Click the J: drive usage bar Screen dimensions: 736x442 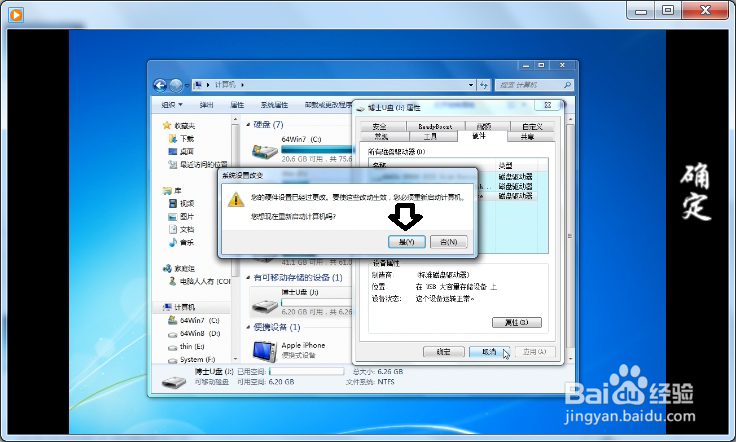317,302
